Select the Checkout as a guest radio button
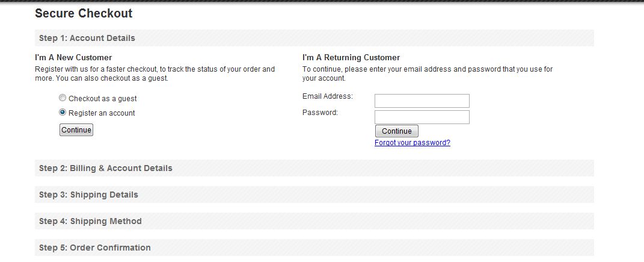The height and width of the screenshot is (262, 644). click(63, 98)
